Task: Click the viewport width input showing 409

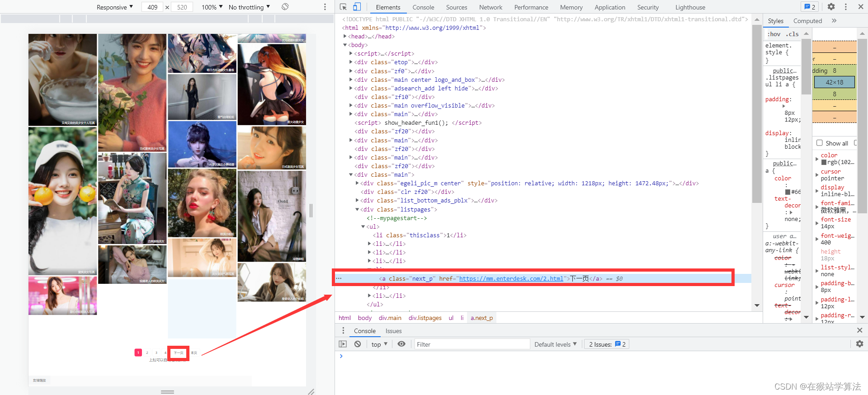Action: 152,7
